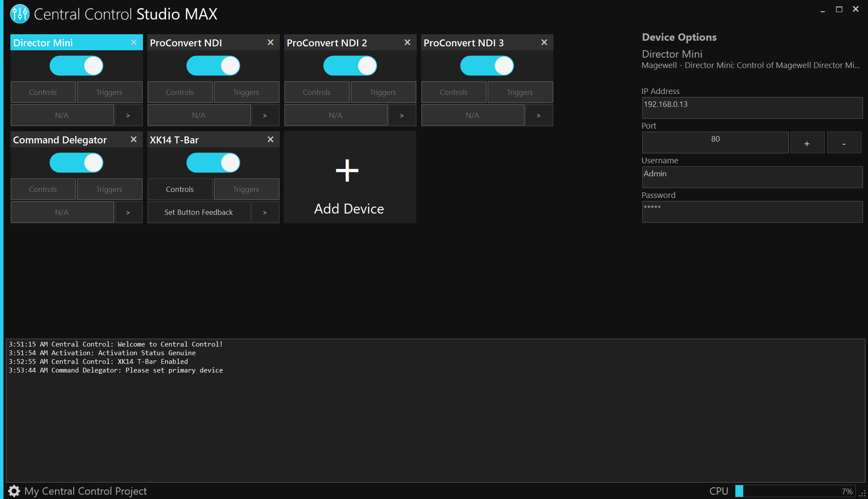Grab the window resize grip icon
The height and width of the screenshot is (499, 868).
click(862, 494)
